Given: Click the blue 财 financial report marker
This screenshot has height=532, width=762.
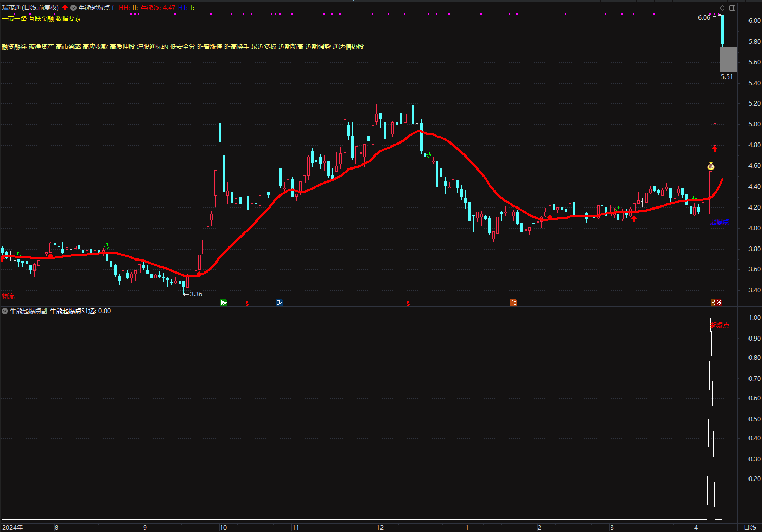Looking at the screenshot, I should tap(280, 303).
